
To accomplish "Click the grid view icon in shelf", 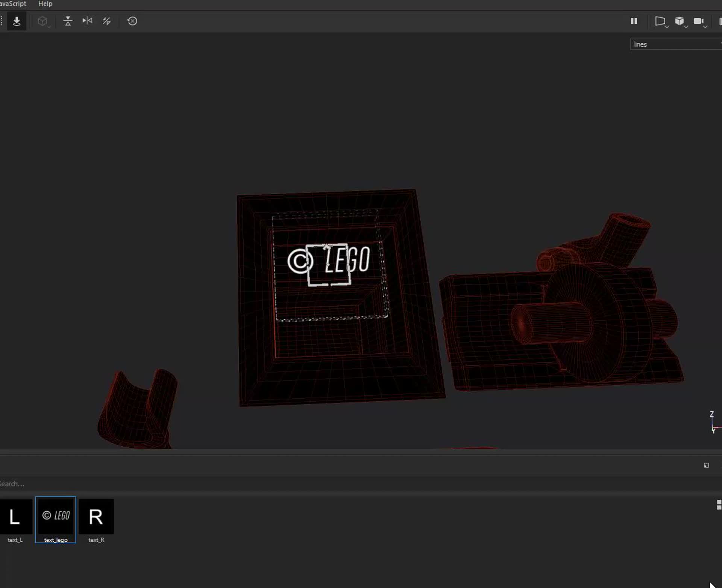I will (719, 505).
